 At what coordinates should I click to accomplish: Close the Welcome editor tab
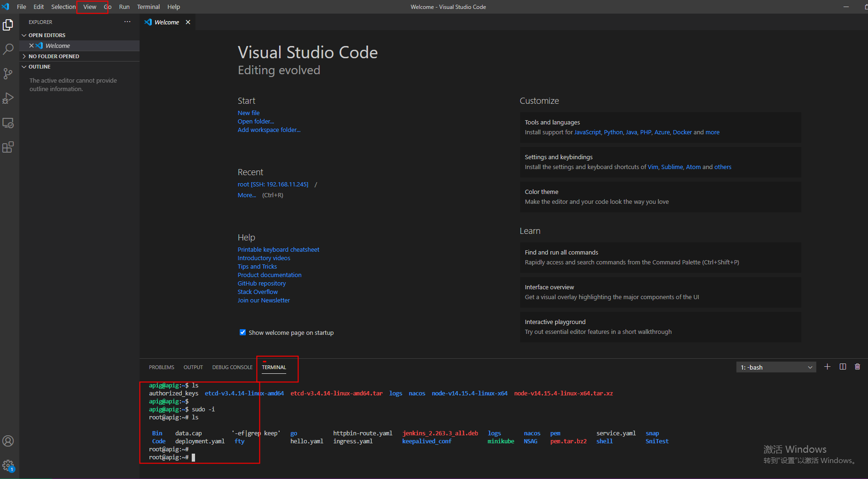coord(188,22)
